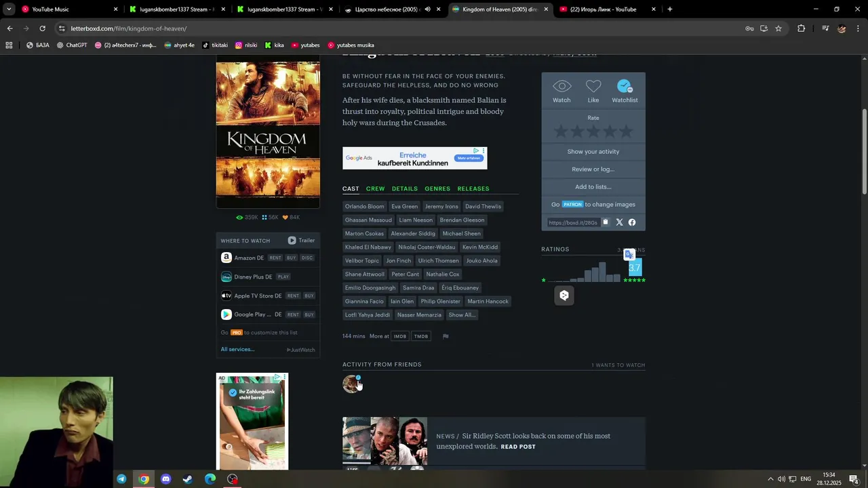Open Steam from taskbar
Screen dimensions: 868x488
pyautogui.click(x=188, y=479)
